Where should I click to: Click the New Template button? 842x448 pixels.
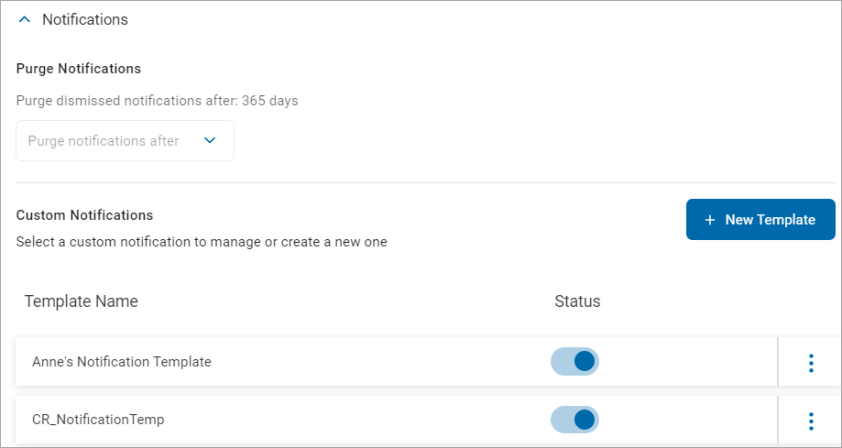pyautogui.click(x=760, y=220)
